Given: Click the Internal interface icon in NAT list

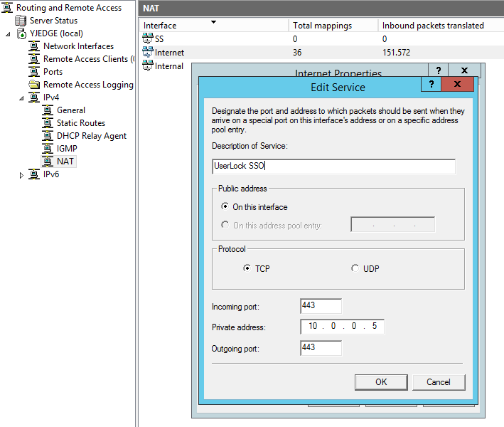Looking at the screenshot, I should (148, 65).
